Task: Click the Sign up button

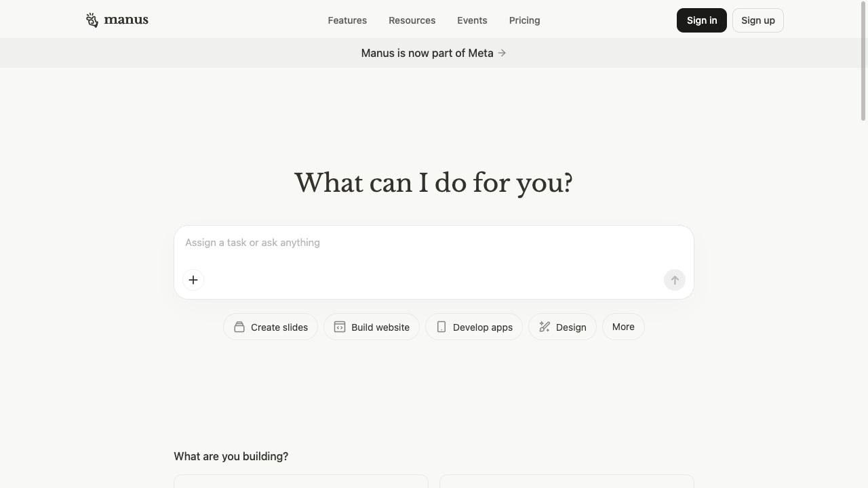Action: click(757, 20)
